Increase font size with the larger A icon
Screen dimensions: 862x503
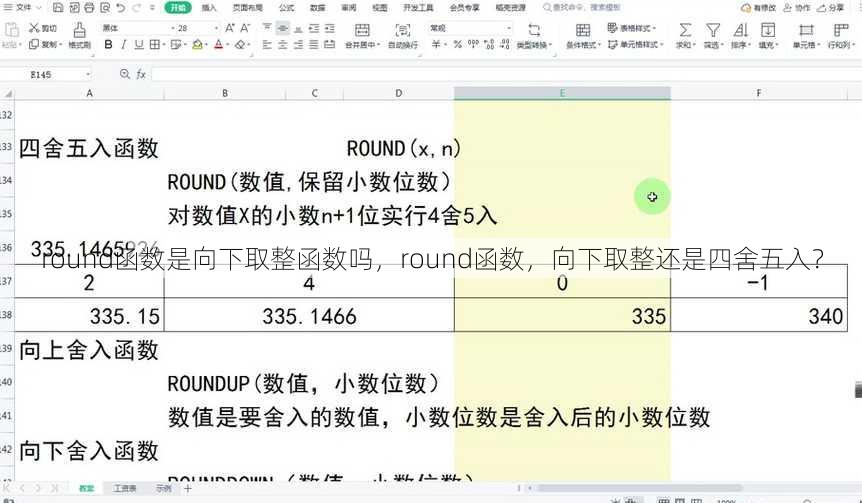(230, 28)
